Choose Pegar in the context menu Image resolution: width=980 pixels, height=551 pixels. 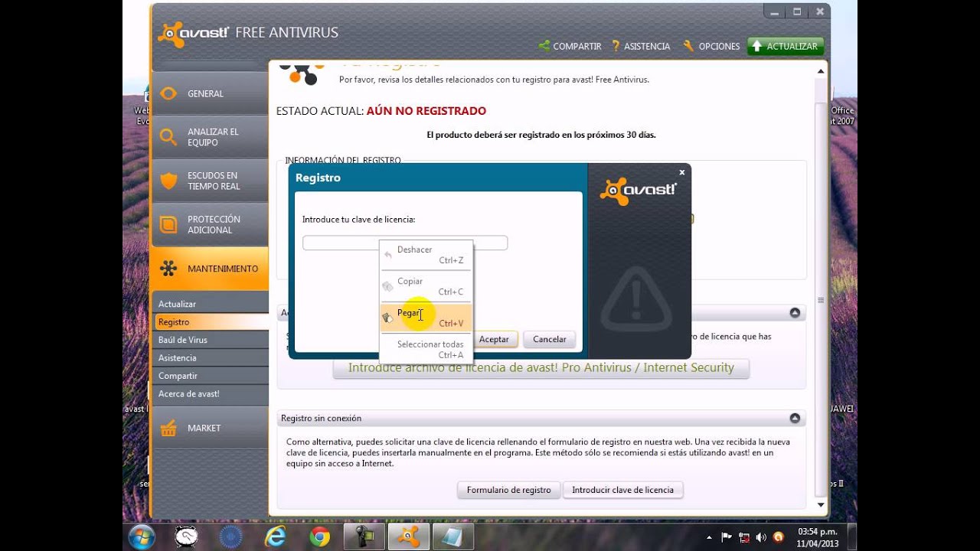426,318
